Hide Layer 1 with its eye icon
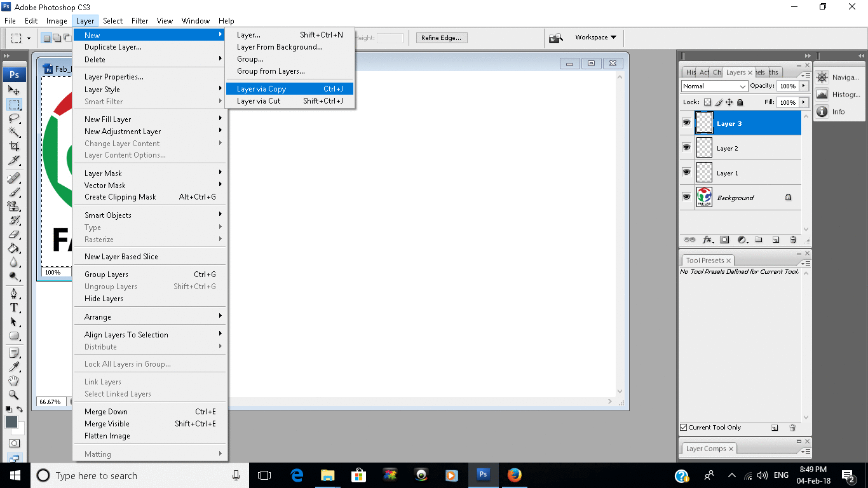 pyautogui.click(x=686, y=172)
